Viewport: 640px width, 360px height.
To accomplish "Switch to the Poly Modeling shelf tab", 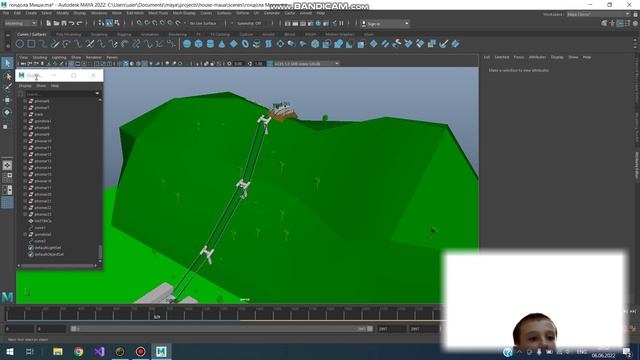I will click(69, 34).
